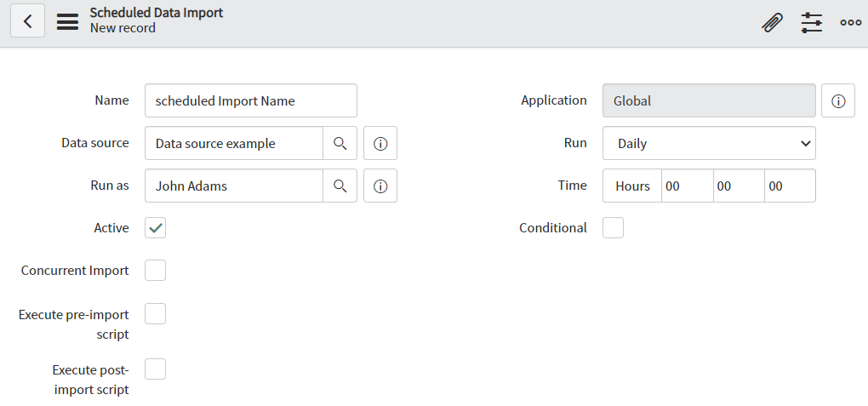Uncheck the Active checkbox
This screenshot has height=406, width=868.
[156, 227]
